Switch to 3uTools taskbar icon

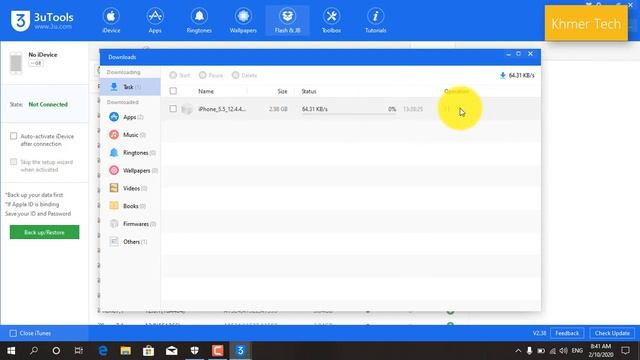click(240, 351)
